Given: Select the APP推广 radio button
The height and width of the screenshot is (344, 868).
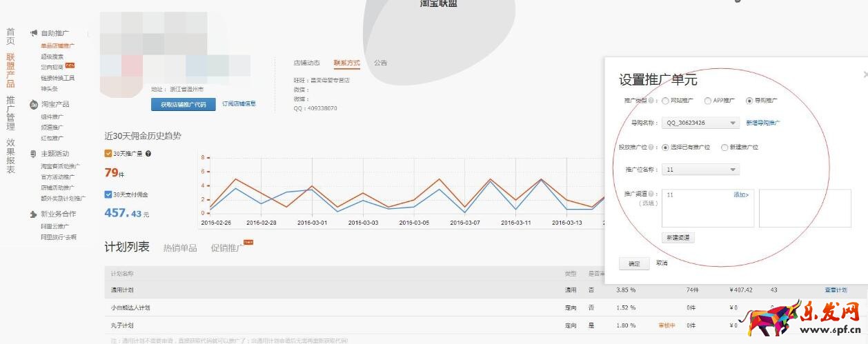Looking at the screenshot, I should click(707, 101).
